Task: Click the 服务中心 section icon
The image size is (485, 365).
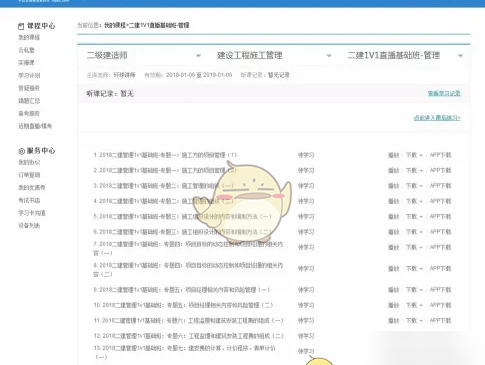Action: (x=21, y=151)
